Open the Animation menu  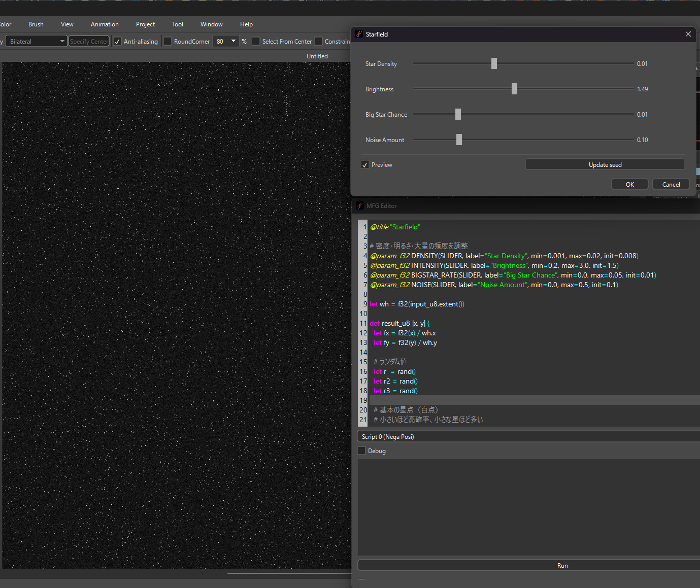[105, 24]
